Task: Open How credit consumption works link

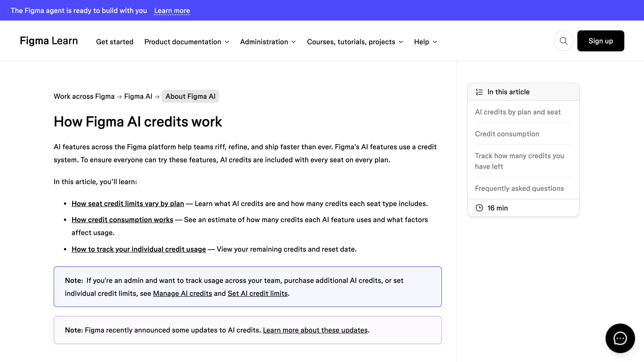Action: coord(122,220)
